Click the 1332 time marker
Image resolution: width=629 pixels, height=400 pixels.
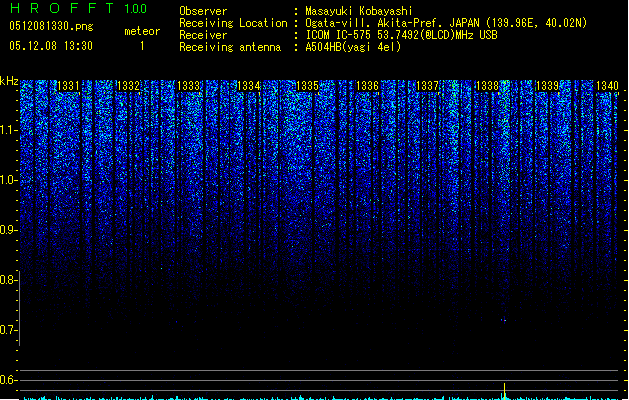click(x=128, y=86)
